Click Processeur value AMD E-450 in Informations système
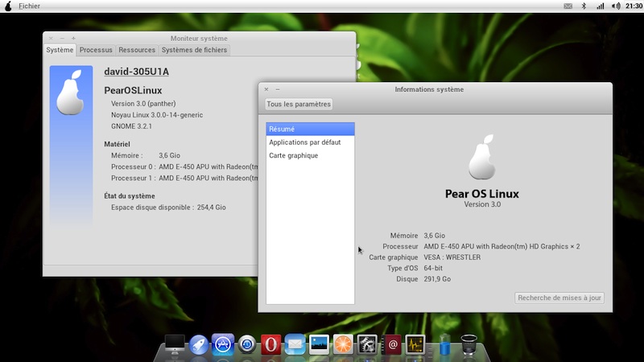This screenshot has width=644, height=362. (x=502, y=247)
